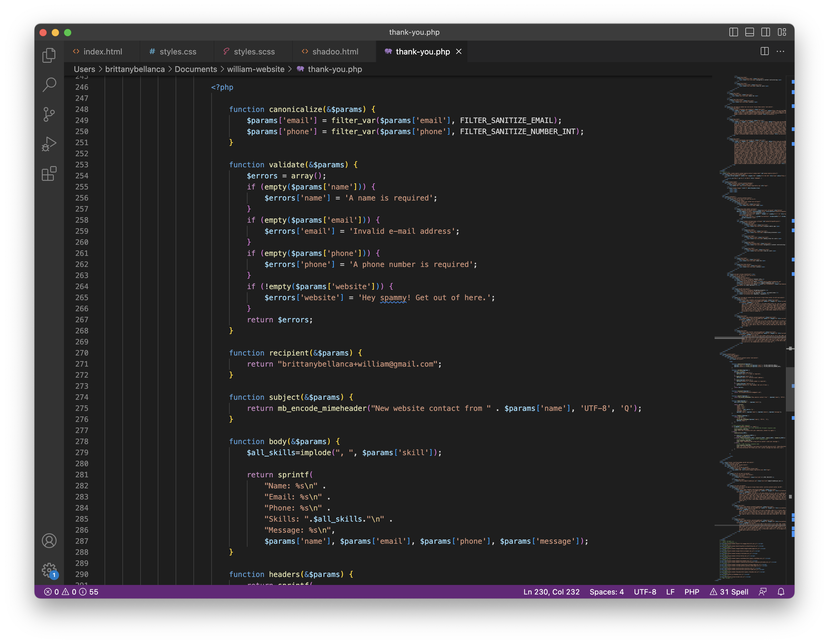Click the $all_skills=implode statement
Screen dimensions: 829x644
(344, 452)
